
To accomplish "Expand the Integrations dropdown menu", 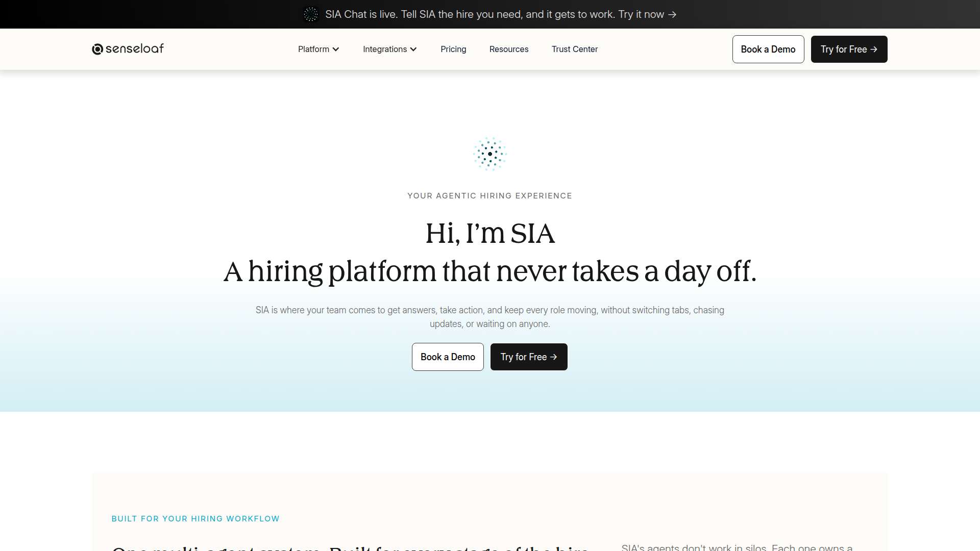I will tap(390, 49).
